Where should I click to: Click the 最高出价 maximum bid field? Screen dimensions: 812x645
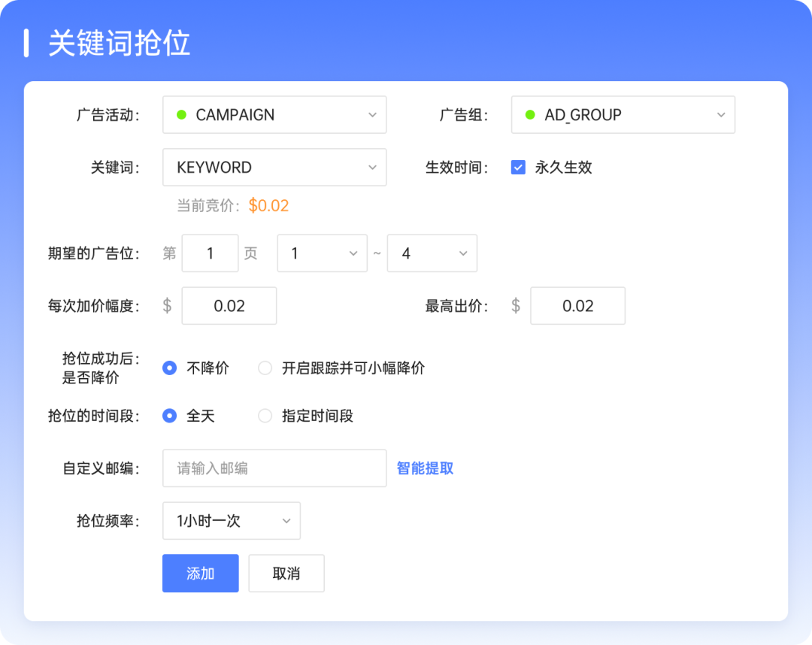tap(577, 305)
